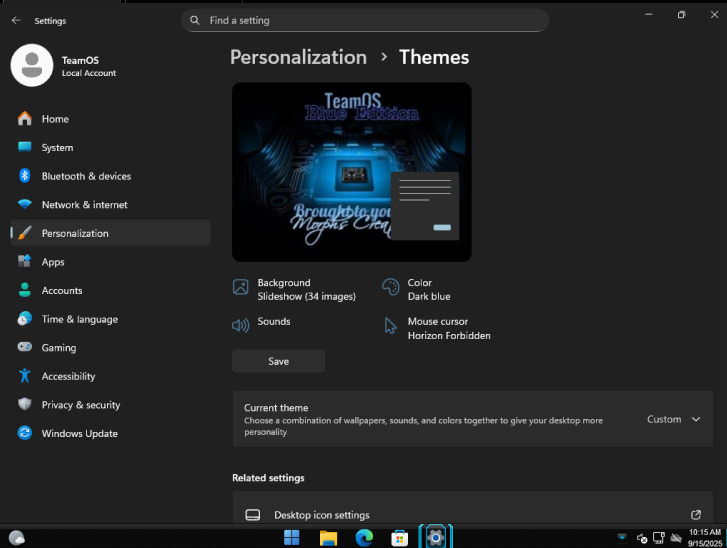727x548 pixels.
Task: Click the network tray icon
Action: coord(658,538)
